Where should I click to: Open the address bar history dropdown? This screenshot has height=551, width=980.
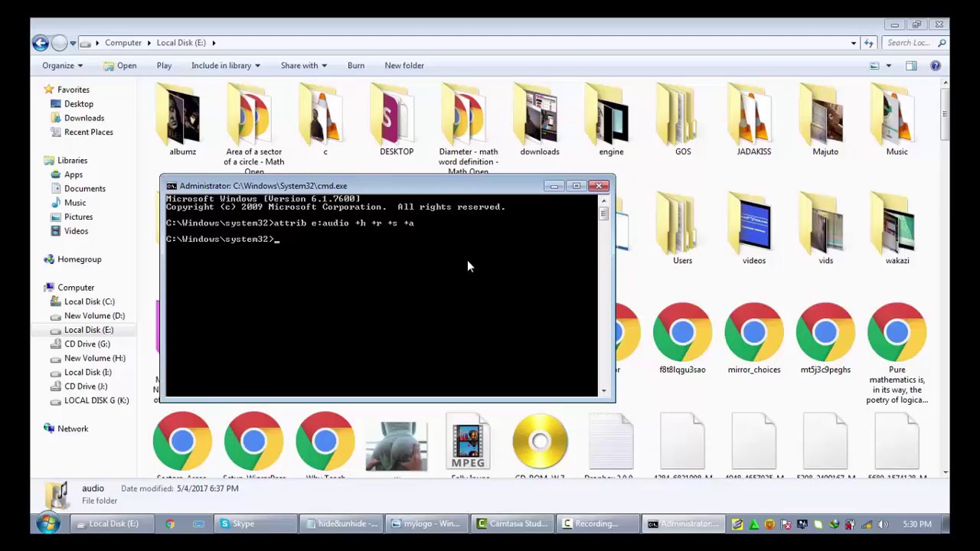coord(854,43)
